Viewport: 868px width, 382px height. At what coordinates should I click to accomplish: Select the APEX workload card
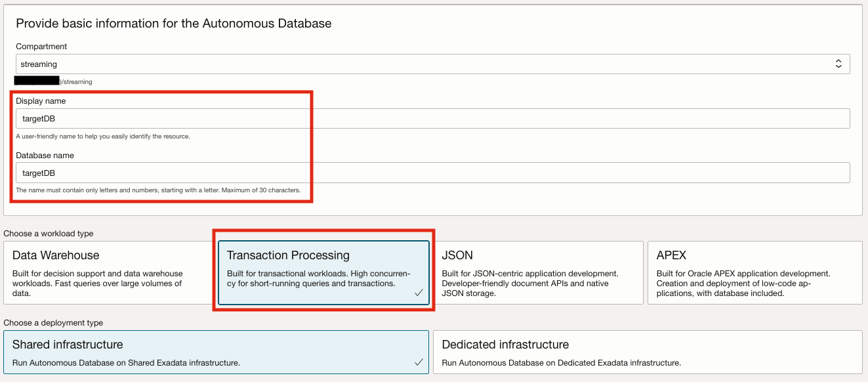pos(754,272)
